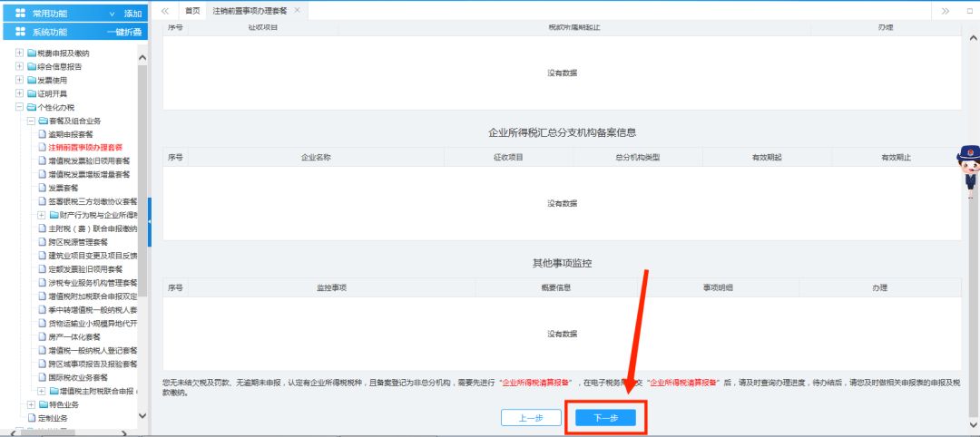Screen dimensions: 980x437
Task: Click the 套餐及组合业务 folder icon
Action: 42,121
